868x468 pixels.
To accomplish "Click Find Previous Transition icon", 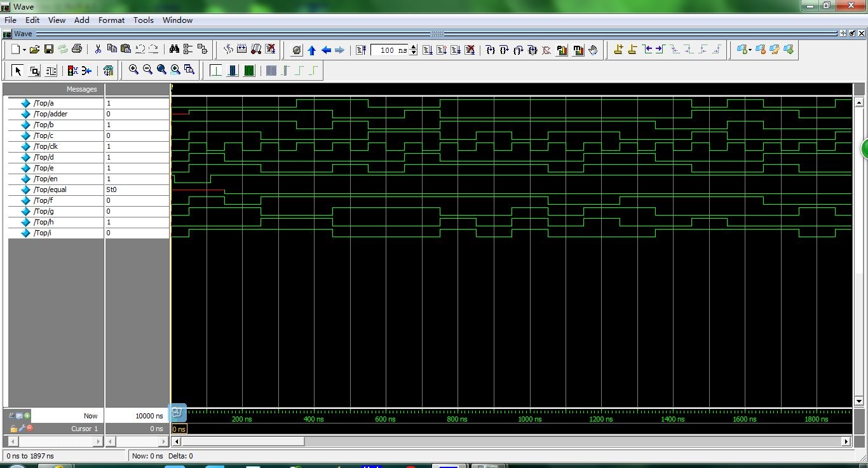I will [x=648, y=49].
